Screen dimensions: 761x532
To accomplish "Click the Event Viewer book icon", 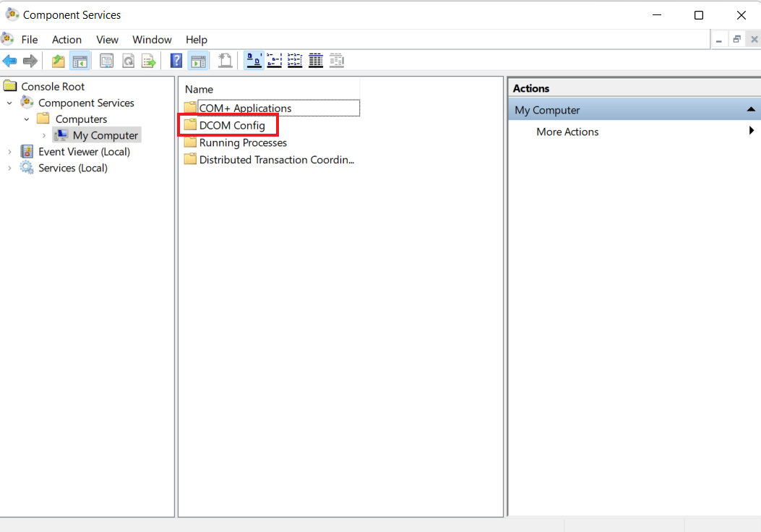I will click(x=27, y=152).
